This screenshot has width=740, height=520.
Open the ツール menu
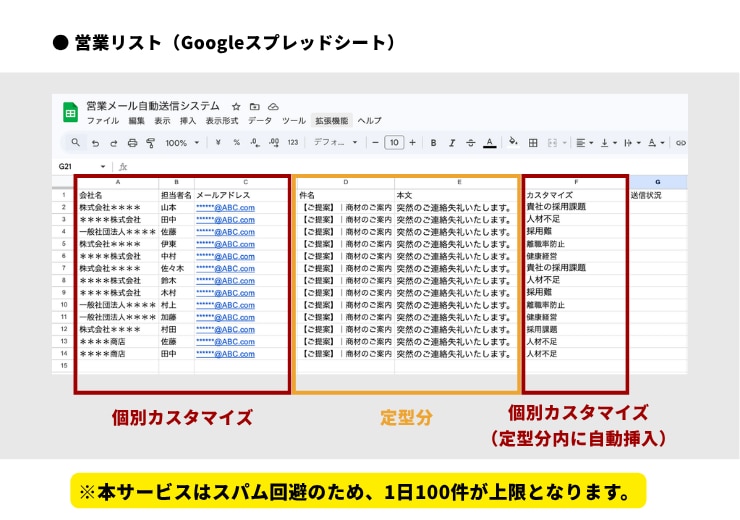[294, 121]
